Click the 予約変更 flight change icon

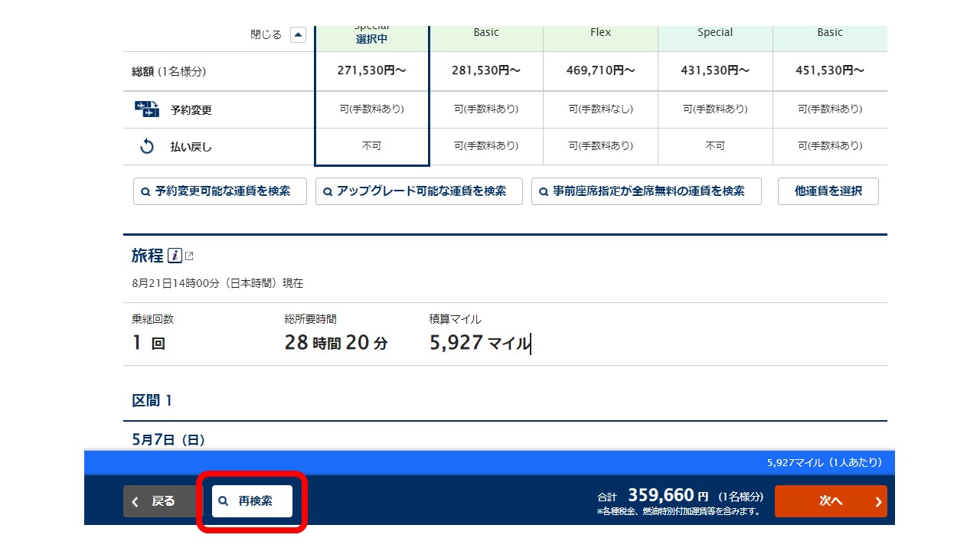147,109
